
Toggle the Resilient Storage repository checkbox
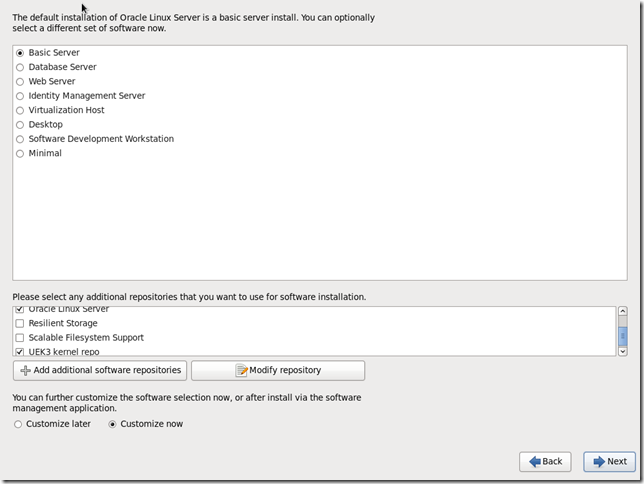[x=20, y=324]
